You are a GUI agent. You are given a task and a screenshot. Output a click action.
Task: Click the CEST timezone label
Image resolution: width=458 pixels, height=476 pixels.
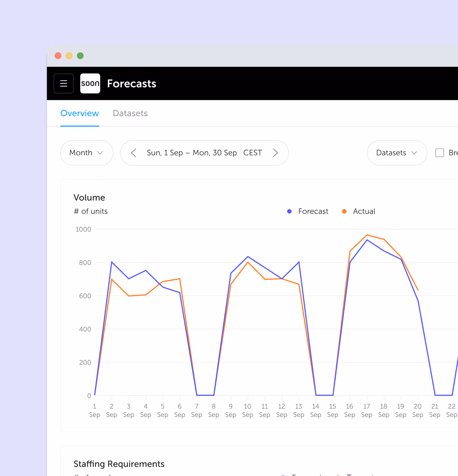pyautogui.click(x=252, y=153)
